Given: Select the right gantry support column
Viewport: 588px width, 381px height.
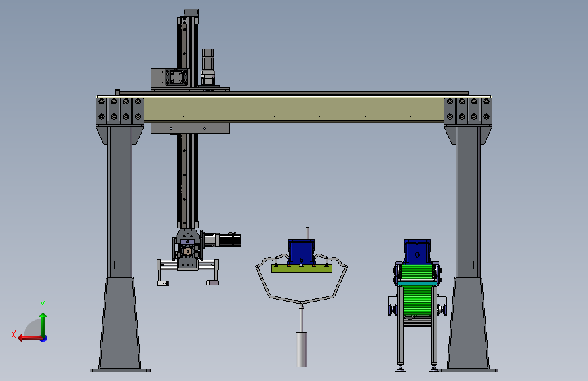Looking at the screenshot, I should tap(468, 247).
